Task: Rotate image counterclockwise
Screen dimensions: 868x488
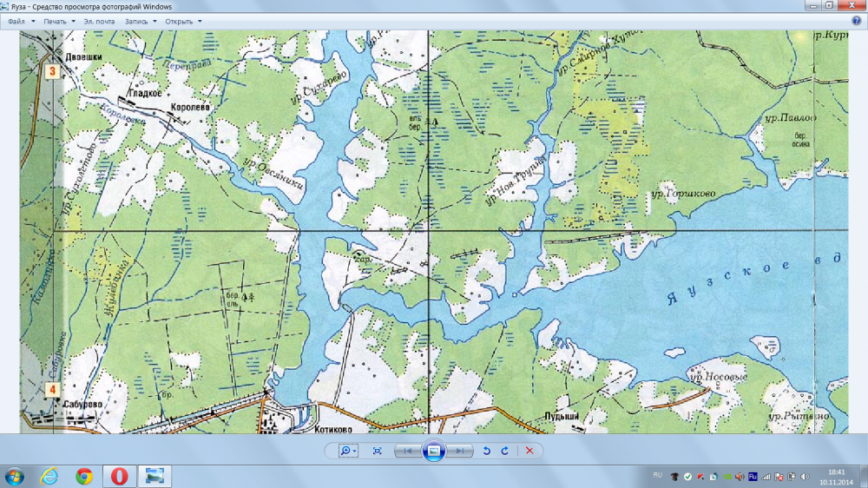Action: tap(487, 451)
